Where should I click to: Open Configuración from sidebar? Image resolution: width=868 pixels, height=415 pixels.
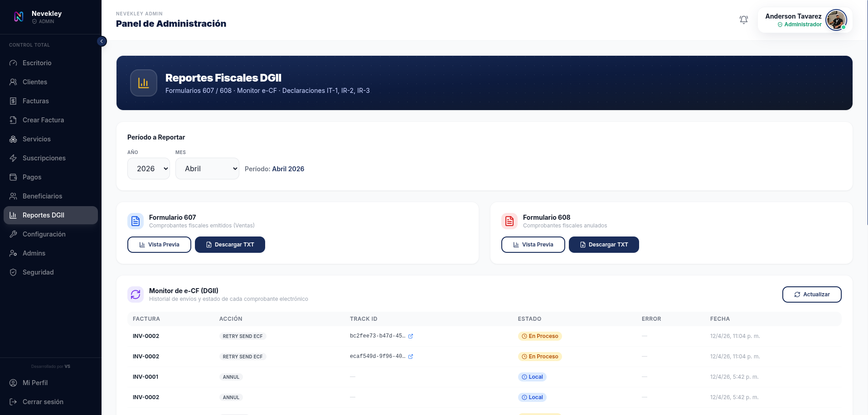pos(51,234)
